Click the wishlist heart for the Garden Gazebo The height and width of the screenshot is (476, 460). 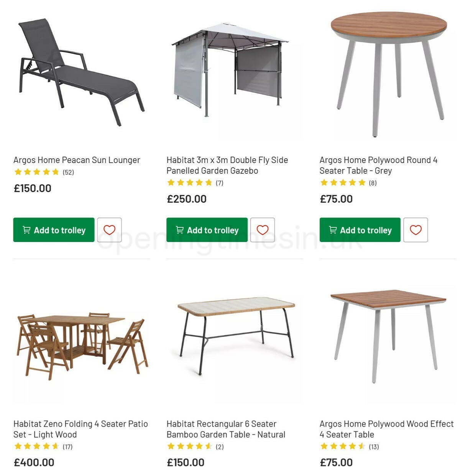point(263,230)
